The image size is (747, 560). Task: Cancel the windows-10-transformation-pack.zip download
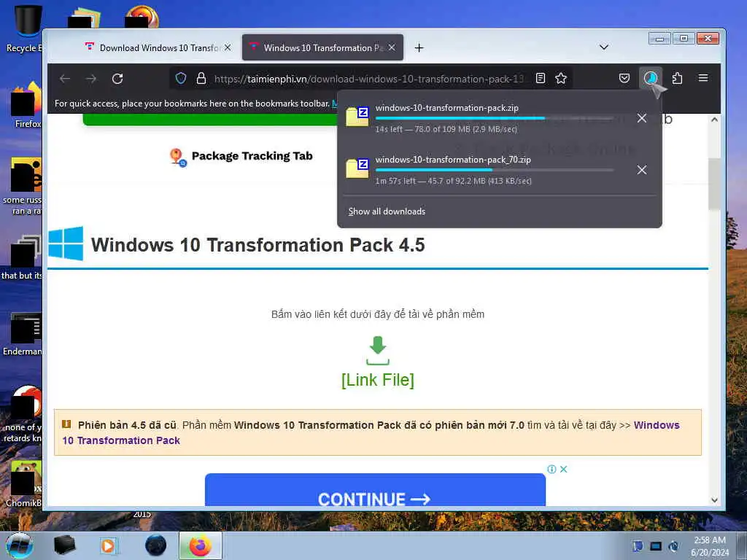point(642,118)
